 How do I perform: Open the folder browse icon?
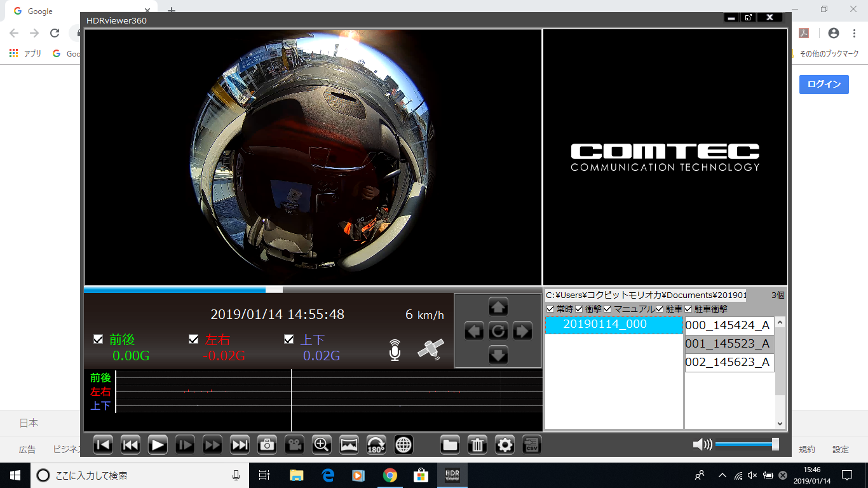(x=450, y=445)
